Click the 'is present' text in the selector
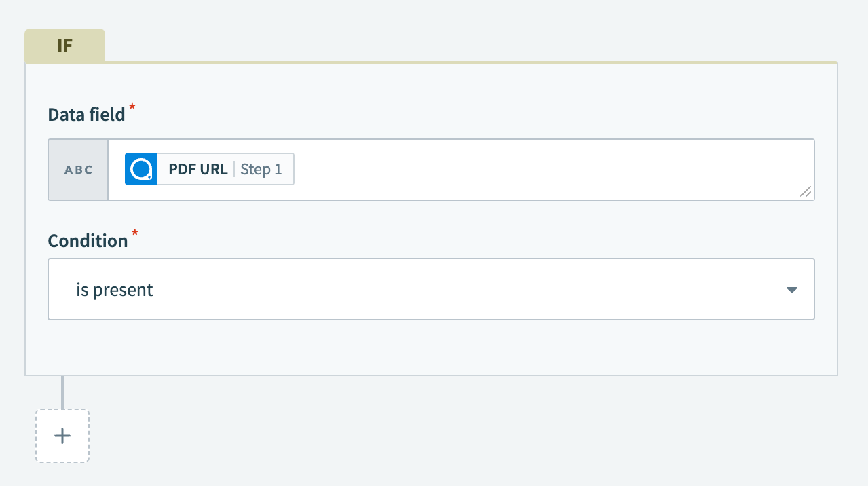 (x=115, y=289)
